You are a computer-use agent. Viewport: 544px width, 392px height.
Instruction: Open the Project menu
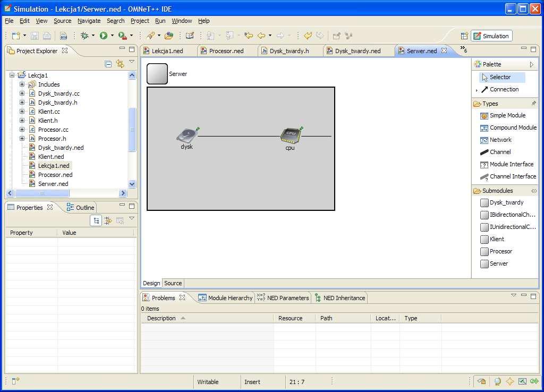[x=140, y=21]
